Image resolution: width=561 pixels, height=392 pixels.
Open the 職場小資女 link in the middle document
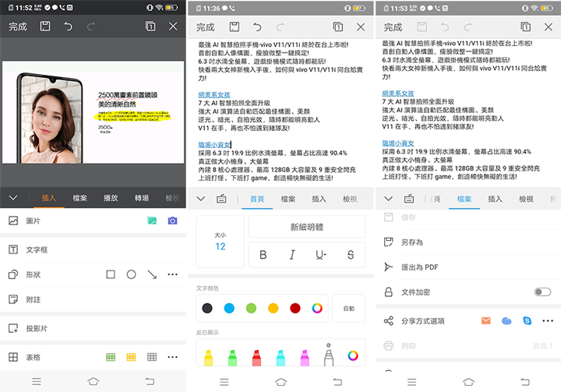[x=214, y=145]
